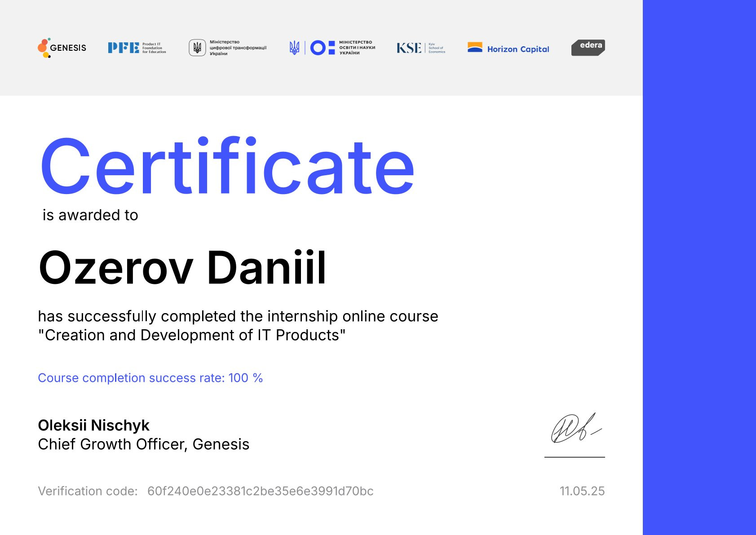Image resolution: width=756 pixels, height=535 pixels.
Task: Click the 'Chief Growth Officer, Genesis' title
Action: pos(143,444)
